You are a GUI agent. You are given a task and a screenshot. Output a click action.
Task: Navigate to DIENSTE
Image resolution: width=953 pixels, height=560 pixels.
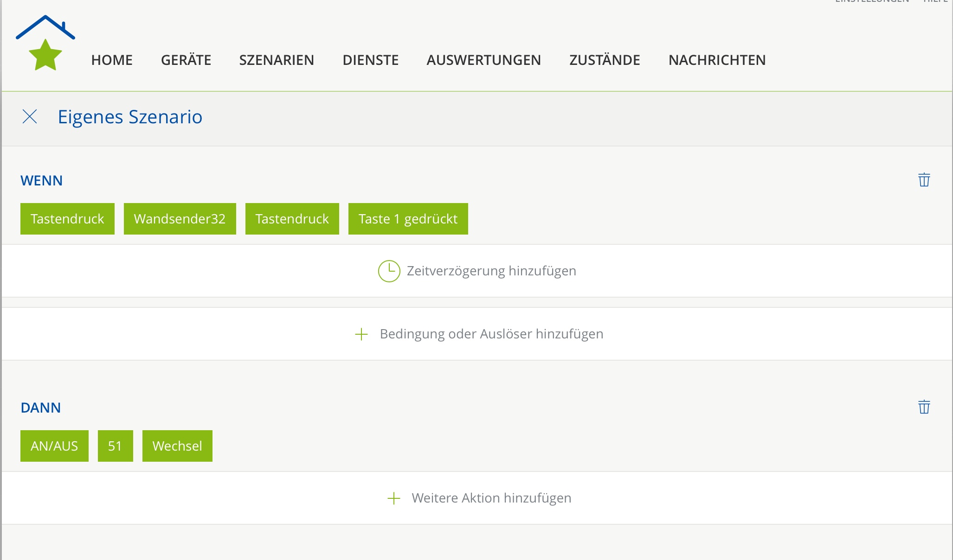point(370,60)
